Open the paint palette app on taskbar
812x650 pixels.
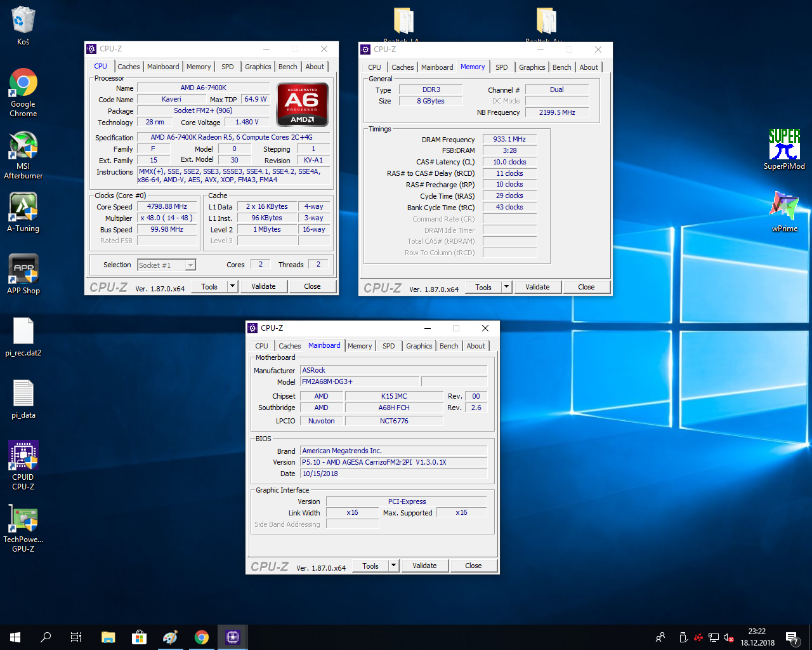pyautogui.click(x=170, y=637)
